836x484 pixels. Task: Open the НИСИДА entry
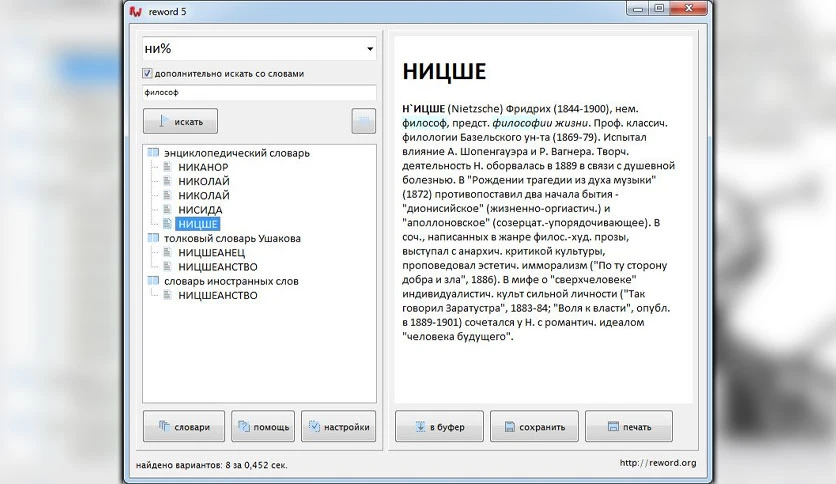tap(200, 210)
